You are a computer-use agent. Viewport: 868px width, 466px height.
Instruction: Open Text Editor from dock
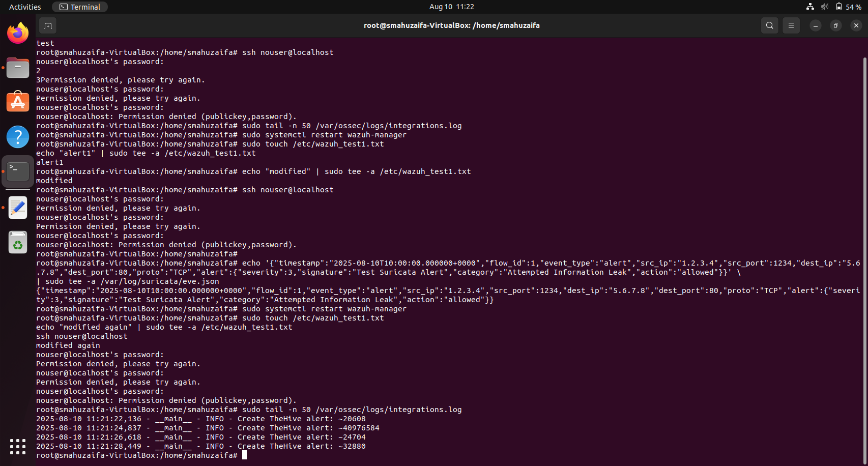point(18,208)
